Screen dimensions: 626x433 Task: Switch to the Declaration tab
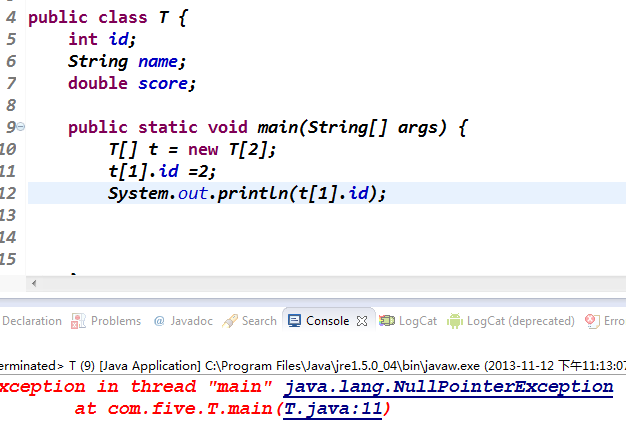coord(32,321)
